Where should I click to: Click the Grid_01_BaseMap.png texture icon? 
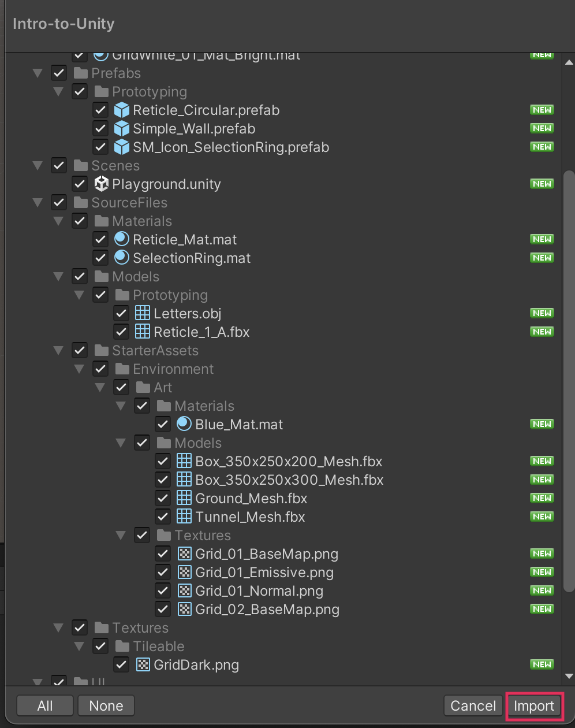click(x=184, y=554)
